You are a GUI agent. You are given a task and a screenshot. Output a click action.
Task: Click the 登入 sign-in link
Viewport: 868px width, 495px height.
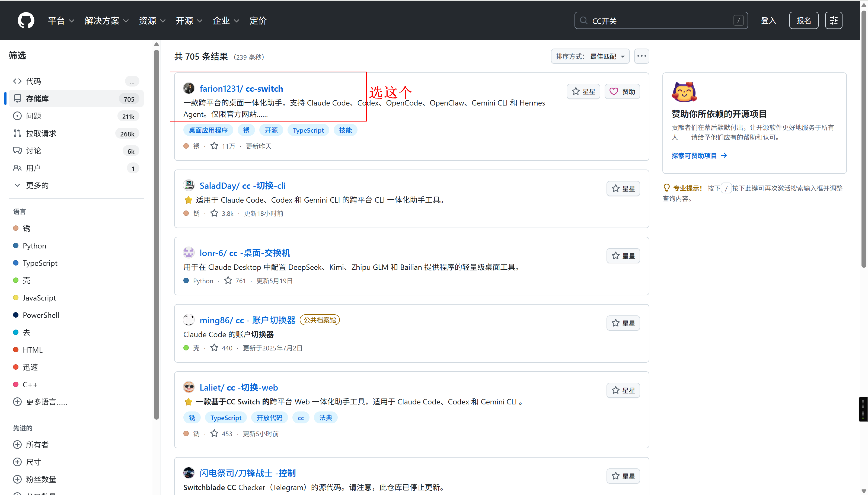point(768,21)
